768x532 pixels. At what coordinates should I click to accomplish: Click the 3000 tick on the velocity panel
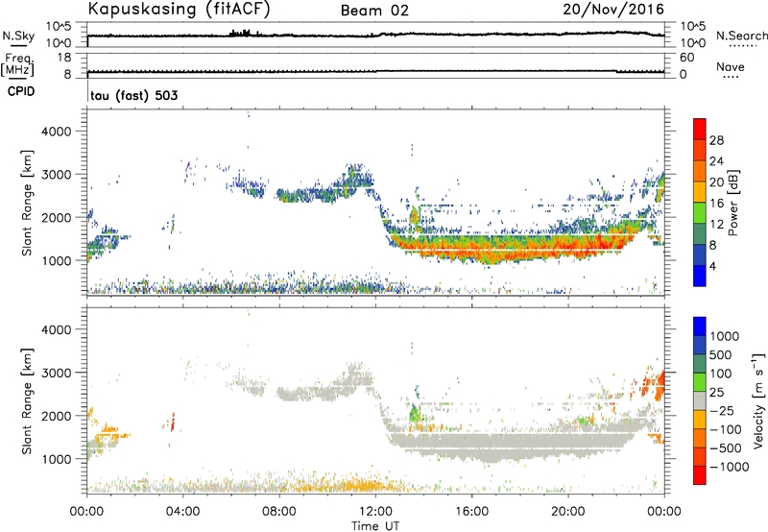coord(57,373)
